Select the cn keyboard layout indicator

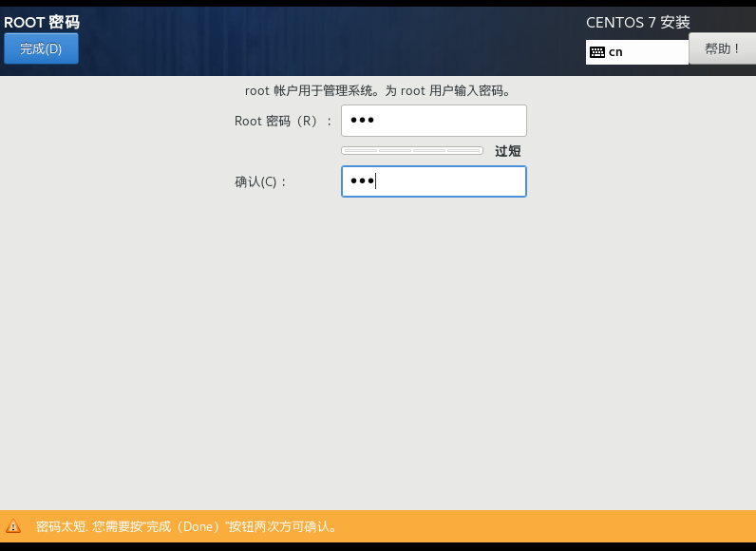coord(637,52)
